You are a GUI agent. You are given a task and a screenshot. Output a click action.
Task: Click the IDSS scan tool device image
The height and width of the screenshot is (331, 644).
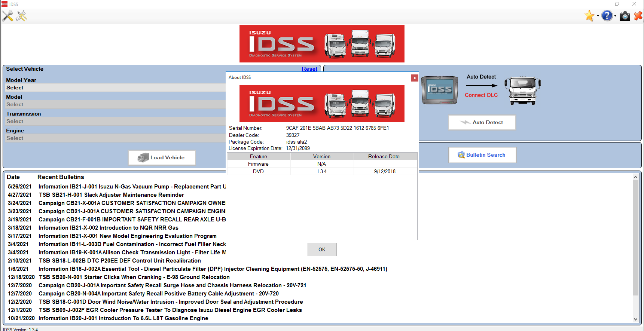click(x=440, y=90)
